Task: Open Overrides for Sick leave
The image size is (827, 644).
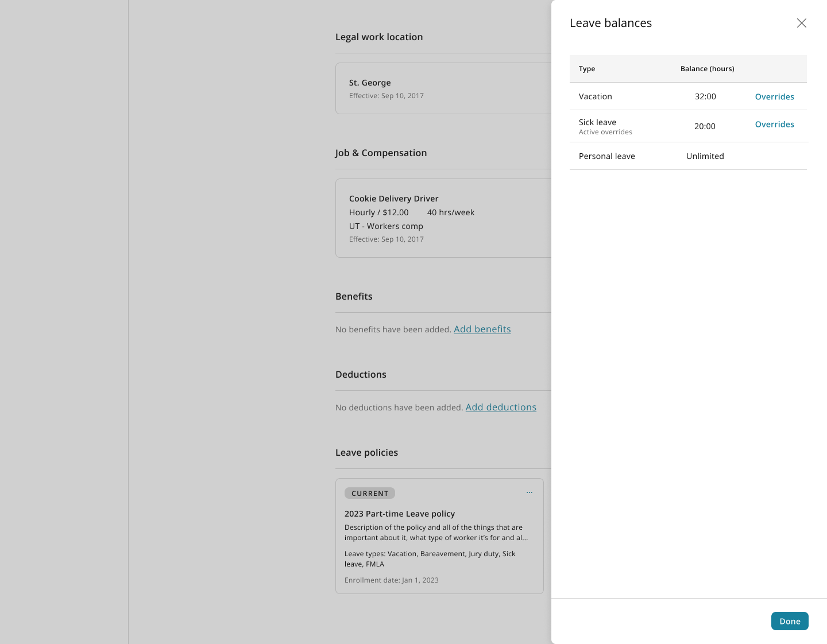Action: (774, 124)
